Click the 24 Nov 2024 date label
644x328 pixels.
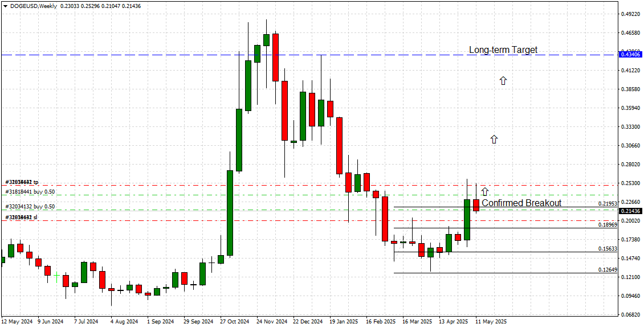coord(271,321)
